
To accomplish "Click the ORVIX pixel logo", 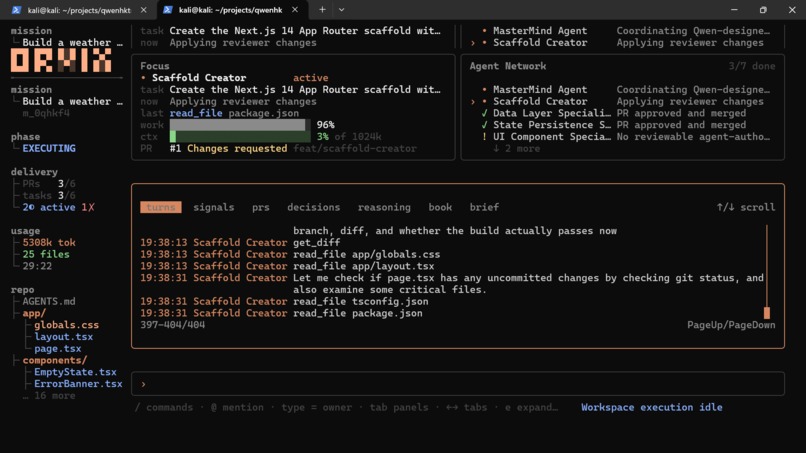I will [61, 61].
